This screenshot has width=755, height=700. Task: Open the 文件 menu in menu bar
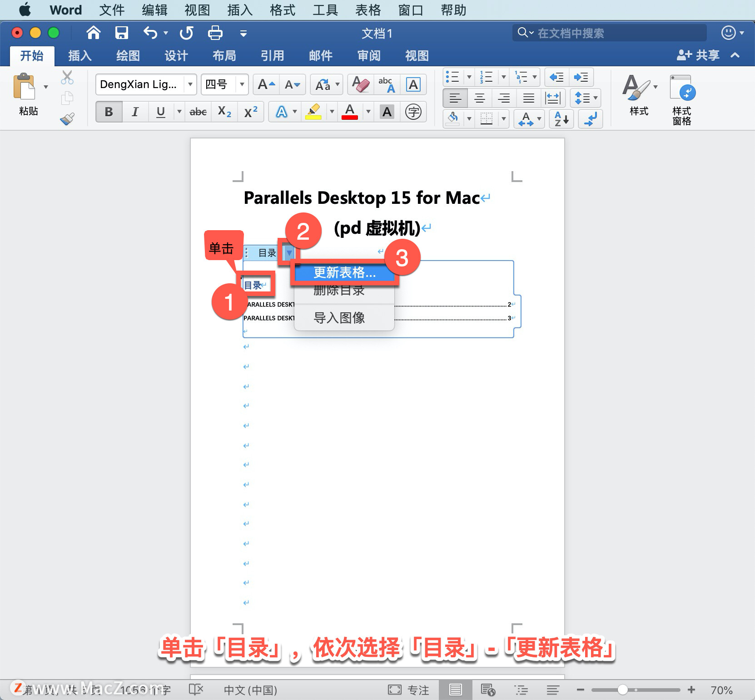click(112, 10)
